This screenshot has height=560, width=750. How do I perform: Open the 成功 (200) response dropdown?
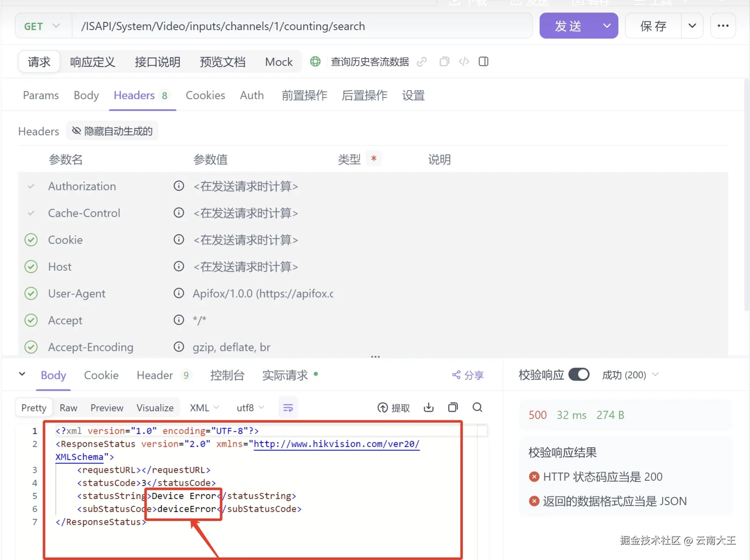[630, 375]
